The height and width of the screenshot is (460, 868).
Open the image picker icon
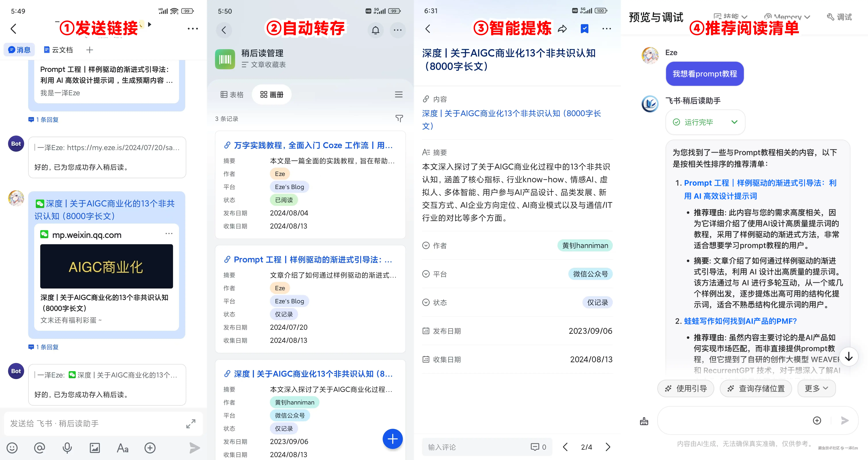(x=95, y=448)
